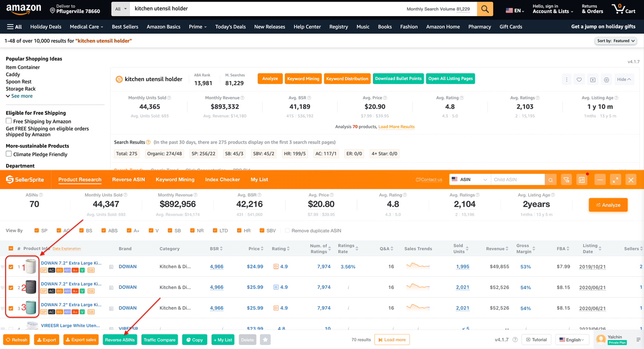644x349 pixels.
Task: Open the column settings sliders icon
Action: tap(582, 180)
